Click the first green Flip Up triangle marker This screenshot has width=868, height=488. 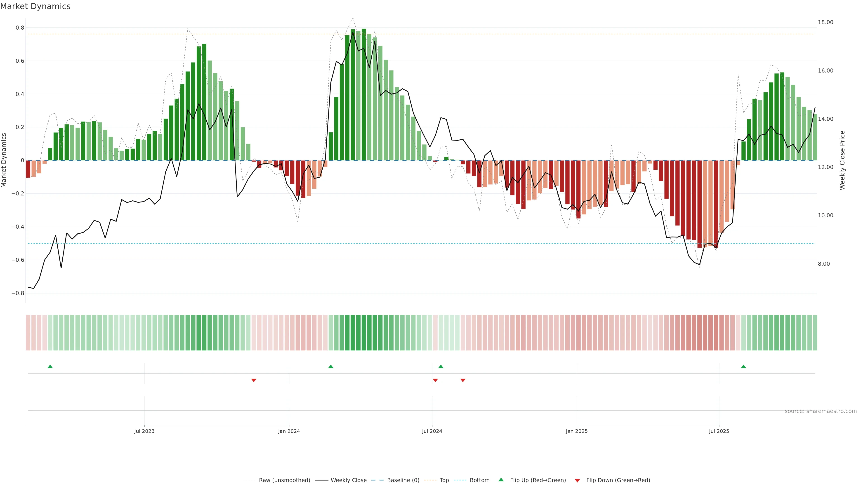[x=50, y=366]
